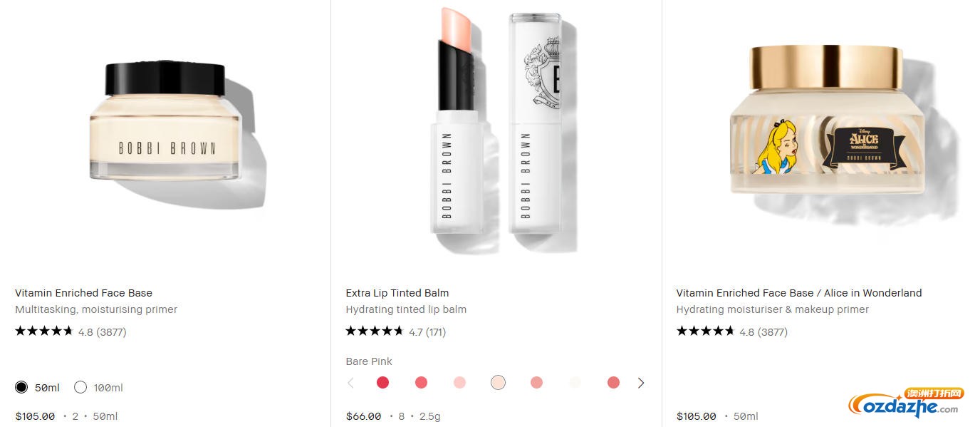Open Vitamin Enriched Face Base product link
This screenshot has width=980, height=427.
pyautogui.click(x=83, y=293)
